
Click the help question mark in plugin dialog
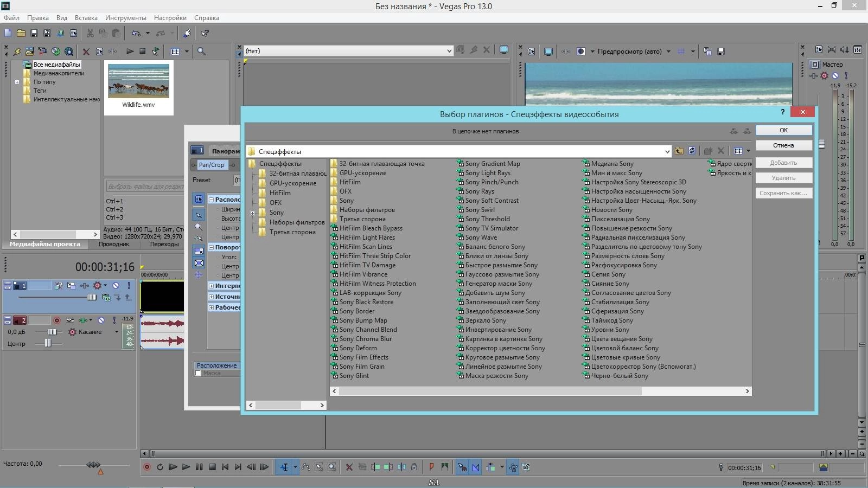(782, 112)
